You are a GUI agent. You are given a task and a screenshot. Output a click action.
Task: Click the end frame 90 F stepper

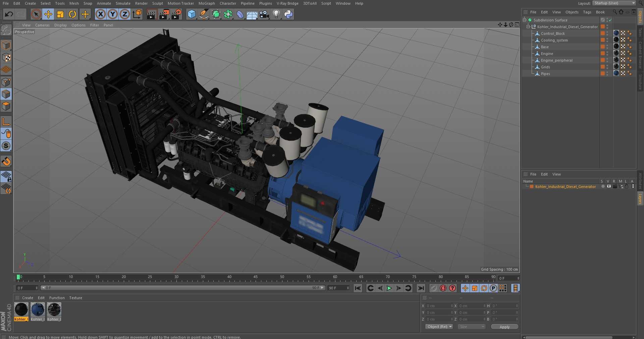tap(348, 288)
